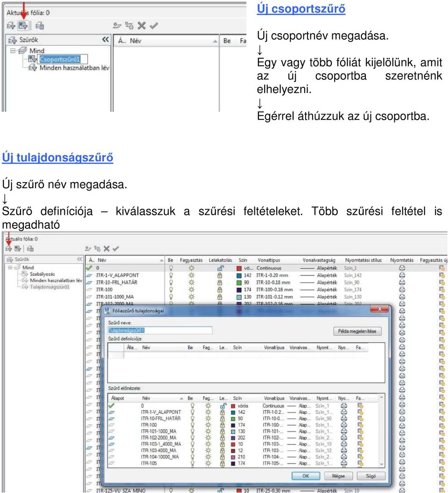Click Csoportszűrő1 name edit box

coord(63,59)
